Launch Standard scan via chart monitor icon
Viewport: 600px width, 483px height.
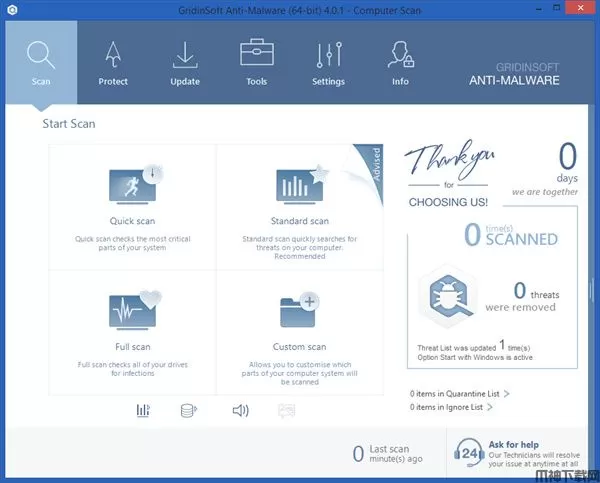[x=302, y=184]
